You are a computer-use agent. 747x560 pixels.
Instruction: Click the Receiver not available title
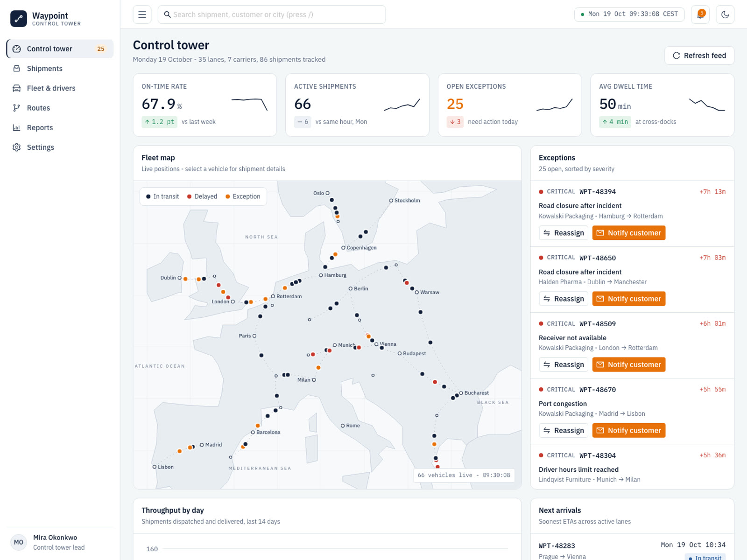click(x=572, y=338)
